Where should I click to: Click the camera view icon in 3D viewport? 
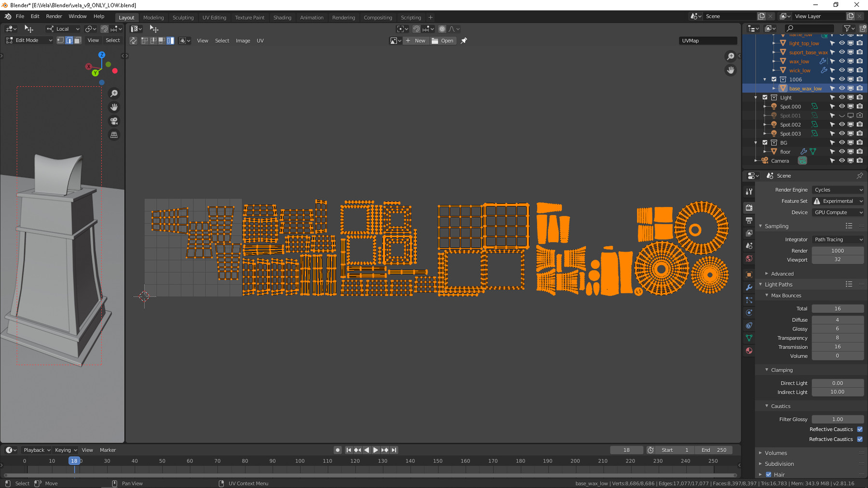point(114,121)
